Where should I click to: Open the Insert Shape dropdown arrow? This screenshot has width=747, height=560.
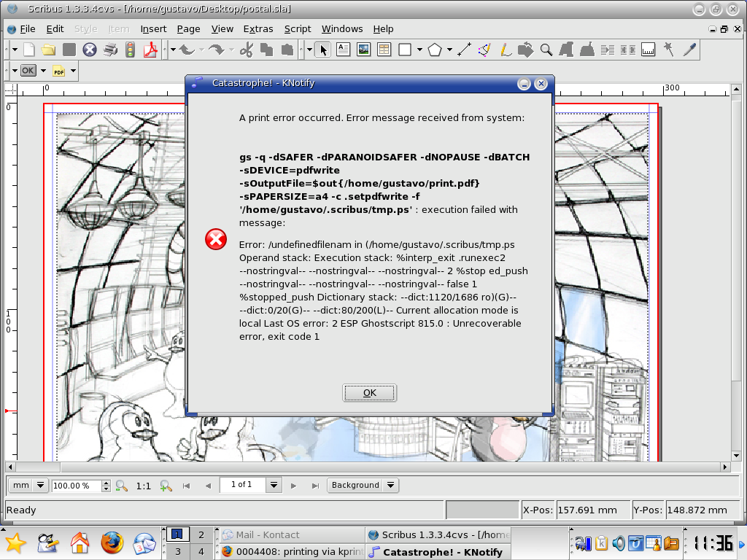coord(419,50)
